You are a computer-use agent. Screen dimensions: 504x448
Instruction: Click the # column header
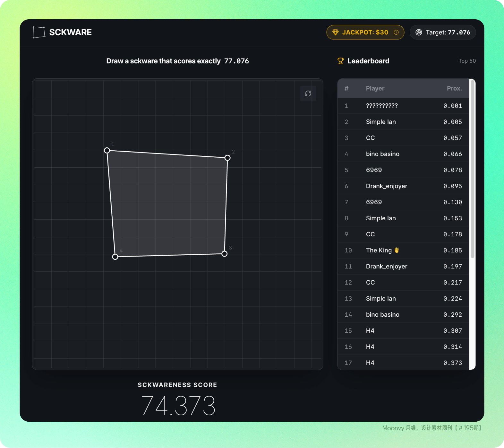click(346, 88)
